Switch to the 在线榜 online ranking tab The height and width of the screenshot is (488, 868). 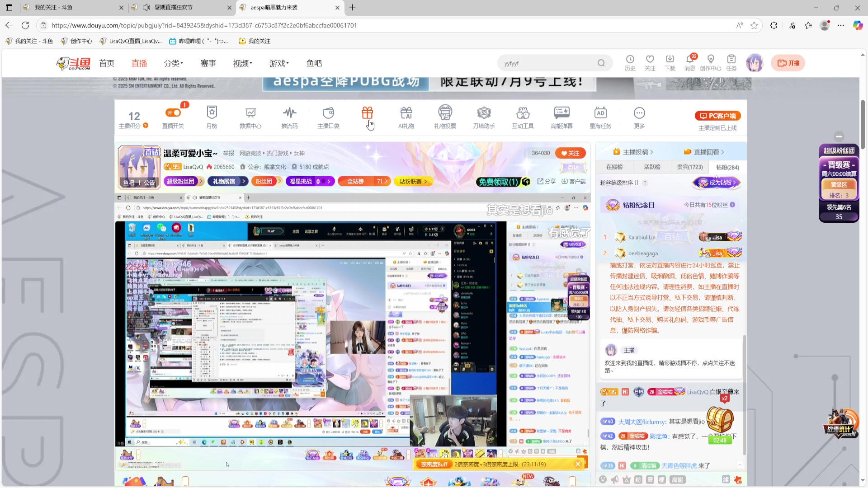click(614, 167)
